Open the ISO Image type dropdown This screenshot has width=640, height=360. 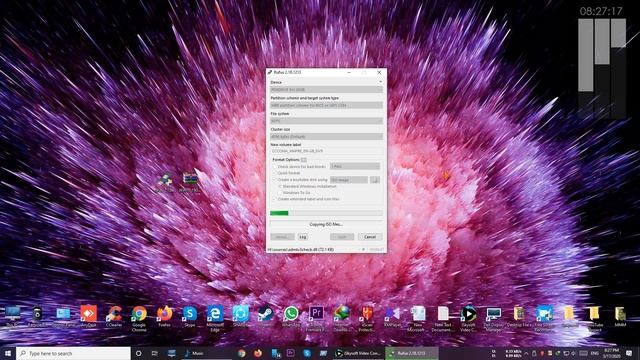click(349, 180)
